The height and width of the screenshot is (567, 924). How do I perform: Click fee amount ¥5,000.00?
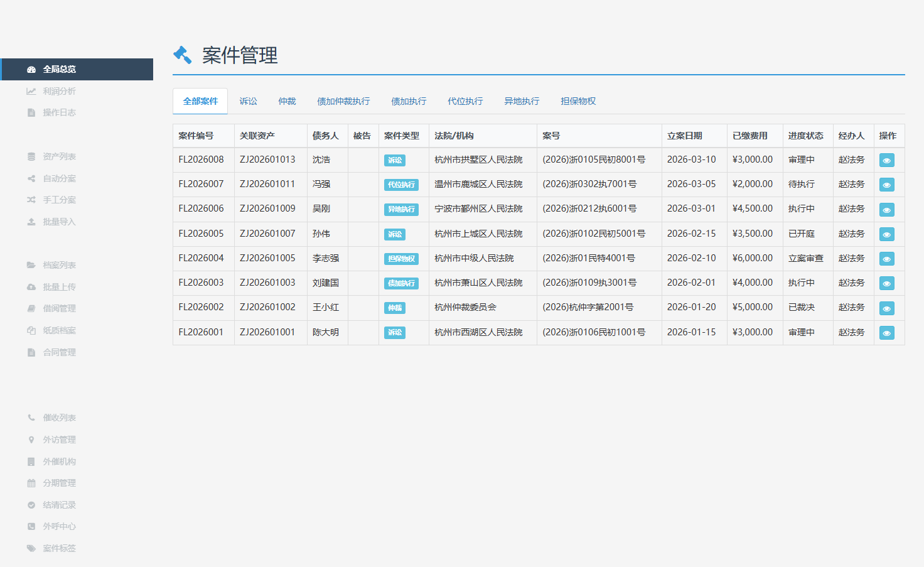[753, 307]
